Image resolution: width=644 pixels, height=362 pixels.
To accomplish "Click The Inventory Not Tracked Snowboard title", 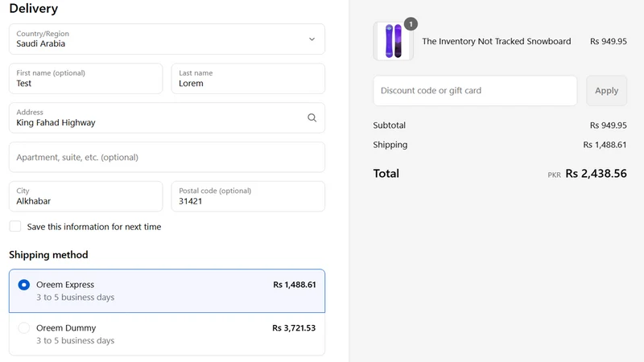I will (496, 42).
